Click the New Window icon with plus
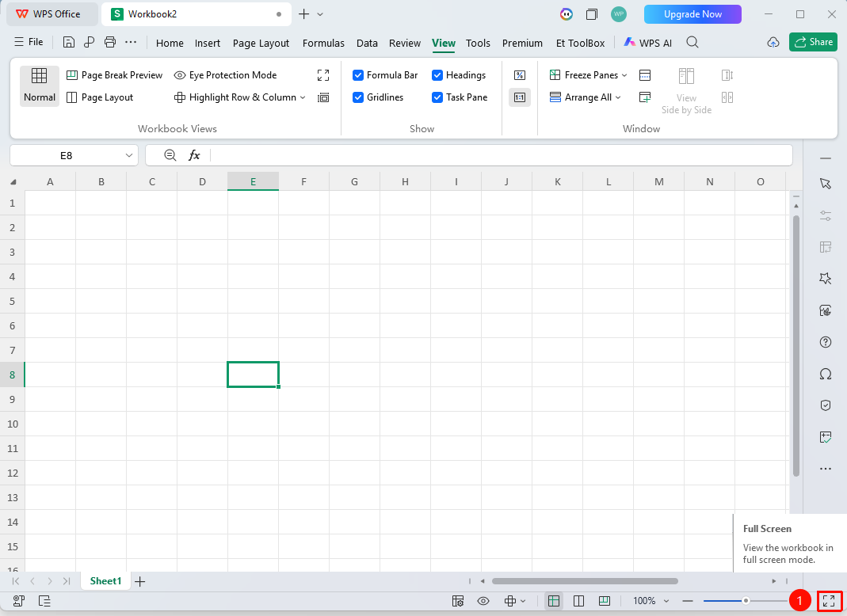This screenshot has width=847, height=616. 644,97
